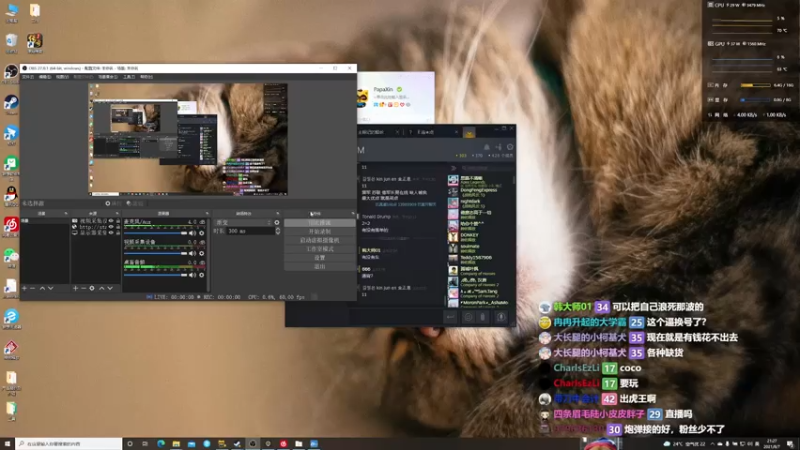
Task: Open Microsoft Edge from taskbar
Action: pos(161,443)
